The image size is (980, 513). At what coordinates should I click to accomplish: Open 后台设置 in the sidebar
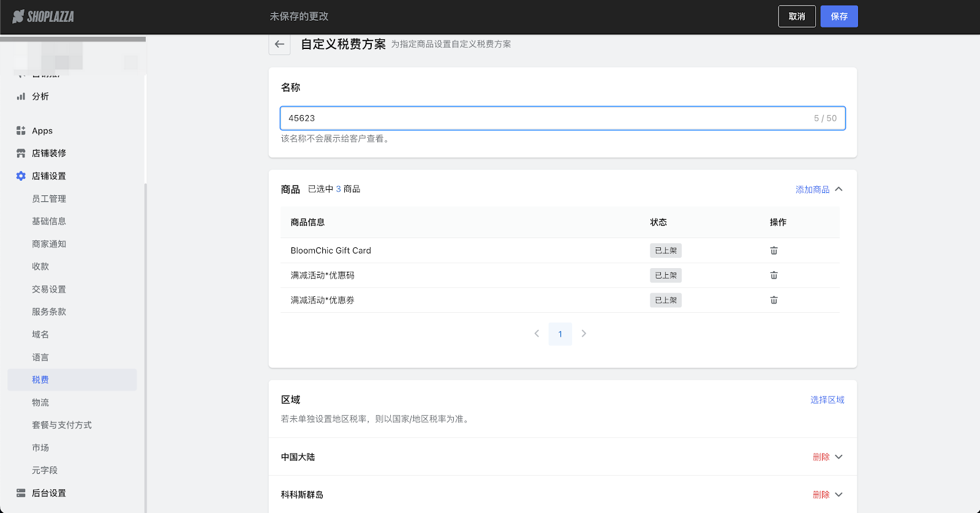click(49, 493)
